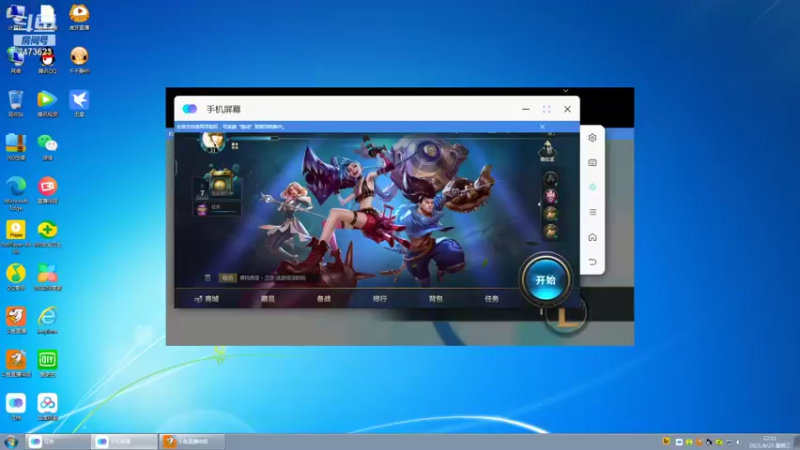Open the red camera recorder desktop icon

(47, 190)
